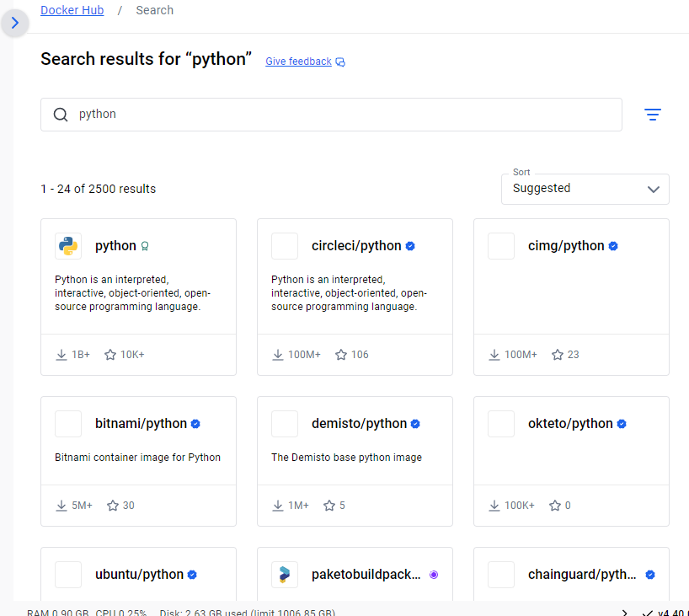The image size is (689, 616).
Task: Open the demisto/python result
Action: [x=359, y=423]
